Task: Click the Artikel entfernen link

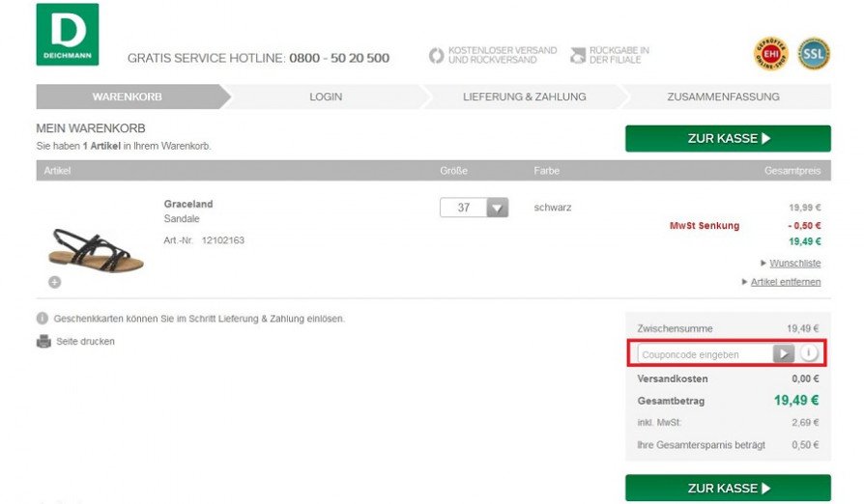Action: coord(786,282)
